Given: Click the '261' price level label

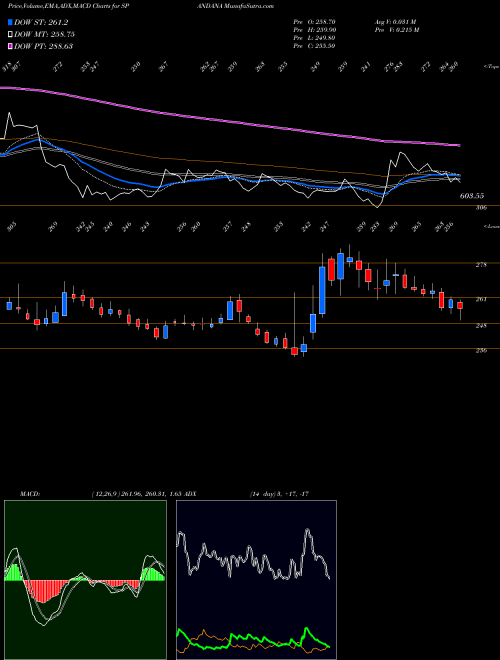Looking at the screenshot, I should (x=481, y=299).
